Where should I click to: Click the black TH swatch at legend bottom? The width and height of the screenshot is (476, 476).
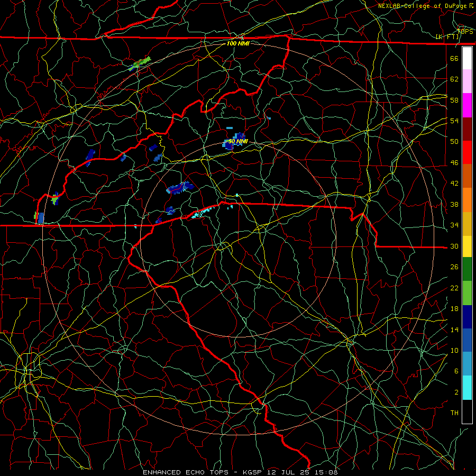(467, 411)
